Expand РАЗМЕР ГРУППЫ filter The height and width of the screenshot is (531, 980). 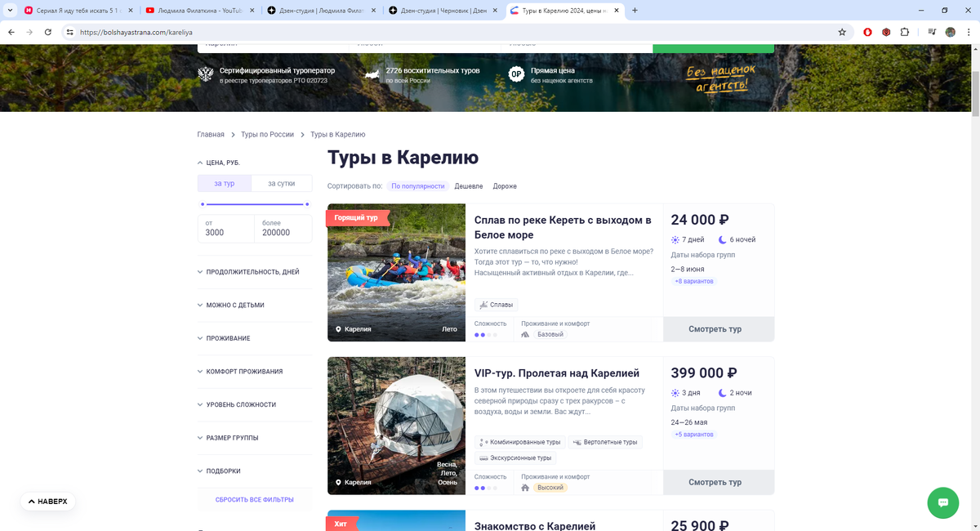click(x=228, y=438)
